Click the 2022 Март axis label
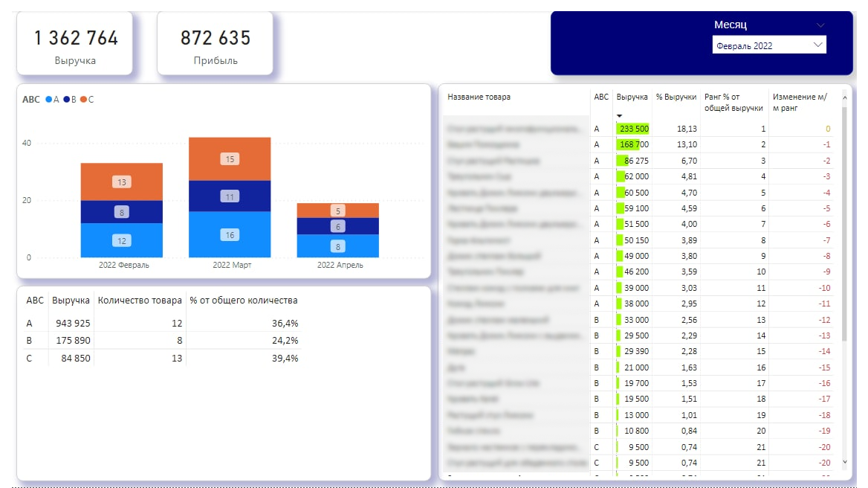Screen dimensions: 868x488 [x=232, y=265]
